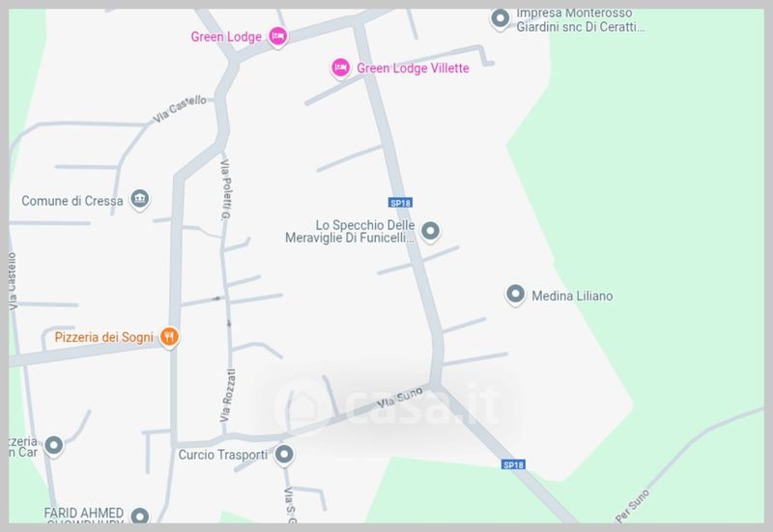This screenshot has height=532, width=773.
Task: Click the Green Lodge text label
Action: pyautogui.click(x=226, y=37)
